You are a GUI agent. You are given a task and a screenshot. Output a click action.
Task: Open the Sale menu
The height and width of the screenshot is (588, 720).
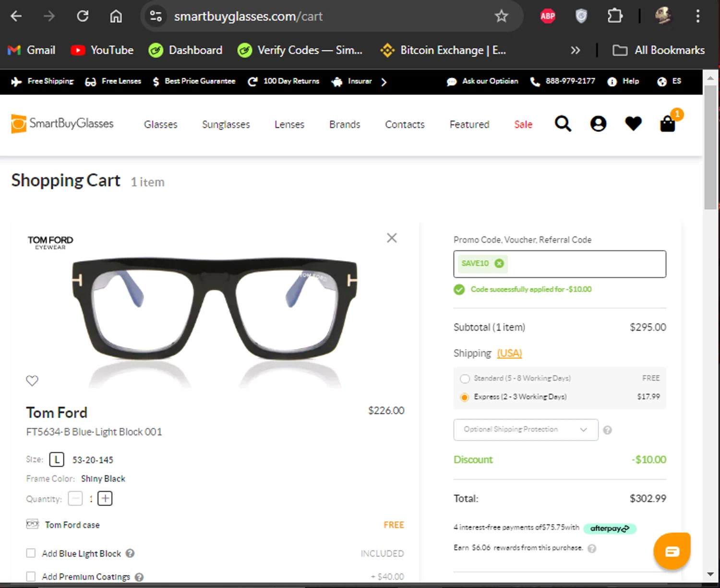523,125
